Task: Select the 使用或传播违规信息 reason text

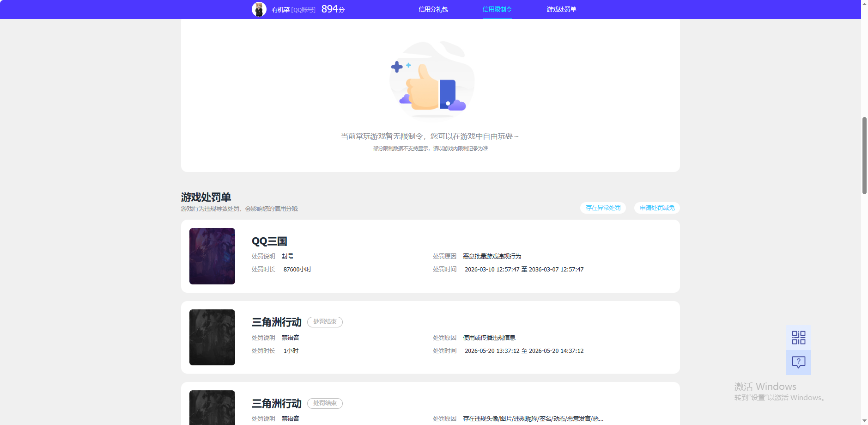Action: 489,338
